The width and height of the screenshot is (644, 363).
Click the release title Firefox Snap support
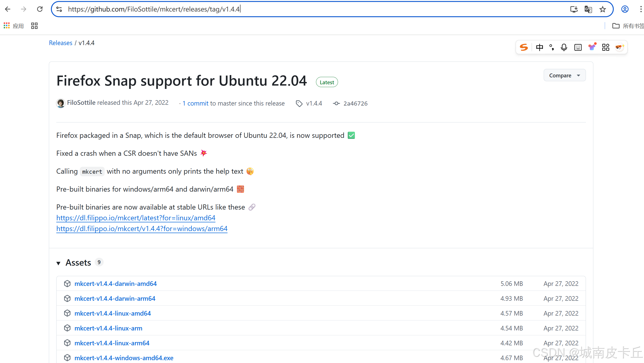[182, 81]
